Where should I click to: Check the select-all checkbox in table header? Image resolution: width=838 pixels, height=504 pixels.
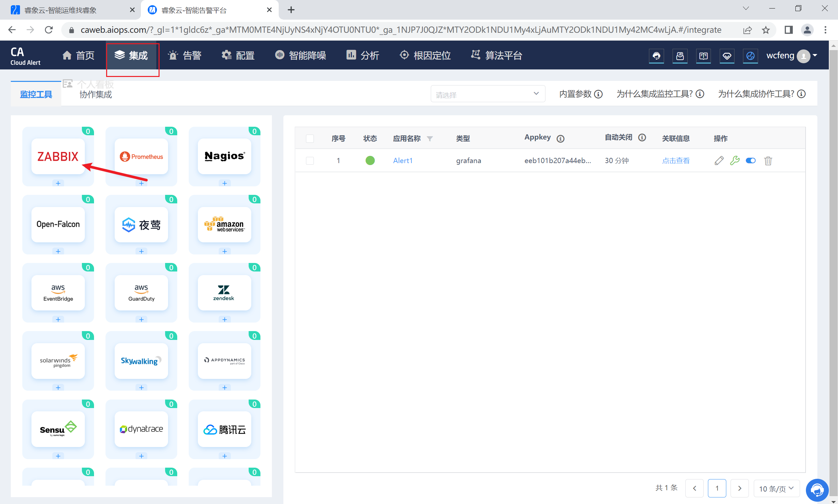[x=310, y=139]
